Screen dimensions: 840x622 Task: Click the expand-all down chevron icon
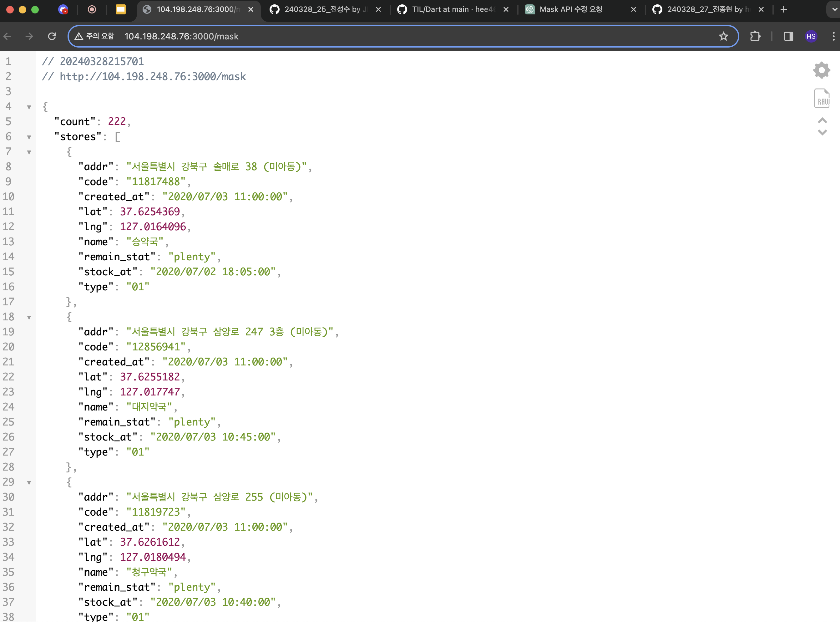(822, 133)
